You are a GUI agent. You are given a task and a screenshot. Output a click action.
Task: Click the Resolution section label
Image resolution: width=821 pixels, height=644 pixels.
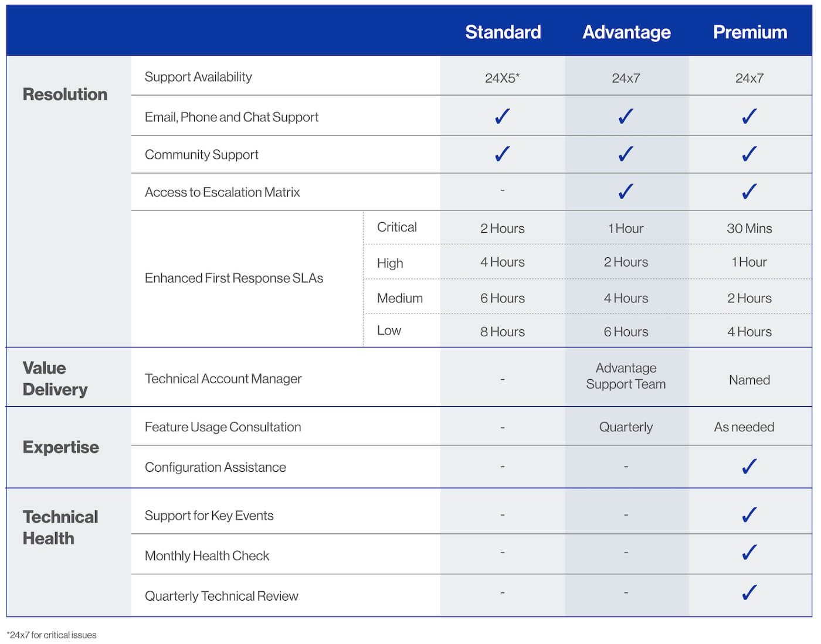coord(65,94)
